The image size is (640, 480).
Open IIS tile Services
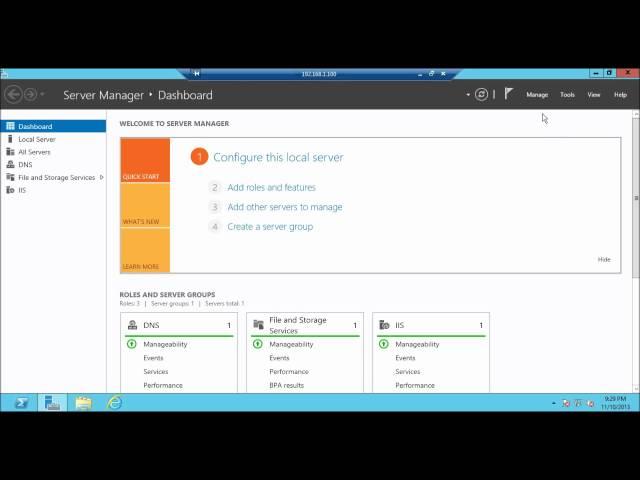pyautogui.click(x=408, y=371)
